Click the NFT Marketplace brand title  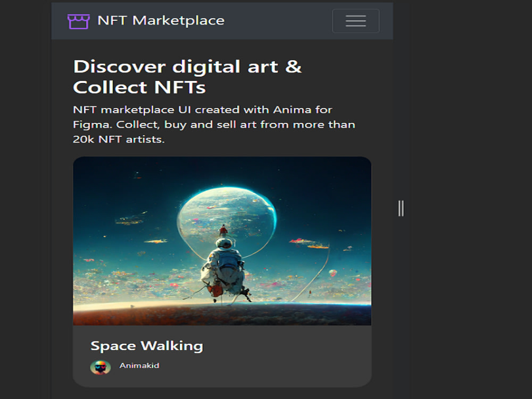click(x=161, y=21)
